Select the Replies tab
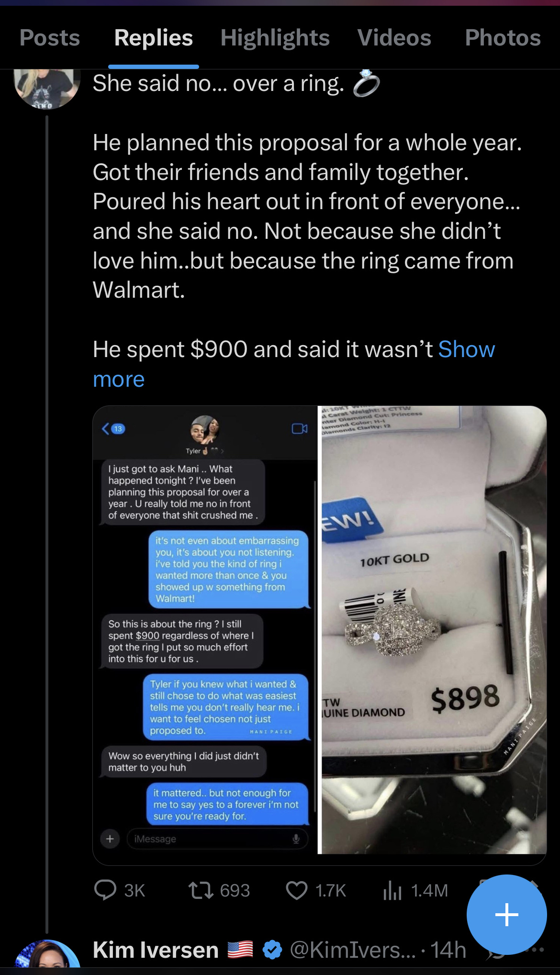The image size is (560, 975). pos(154,38)
